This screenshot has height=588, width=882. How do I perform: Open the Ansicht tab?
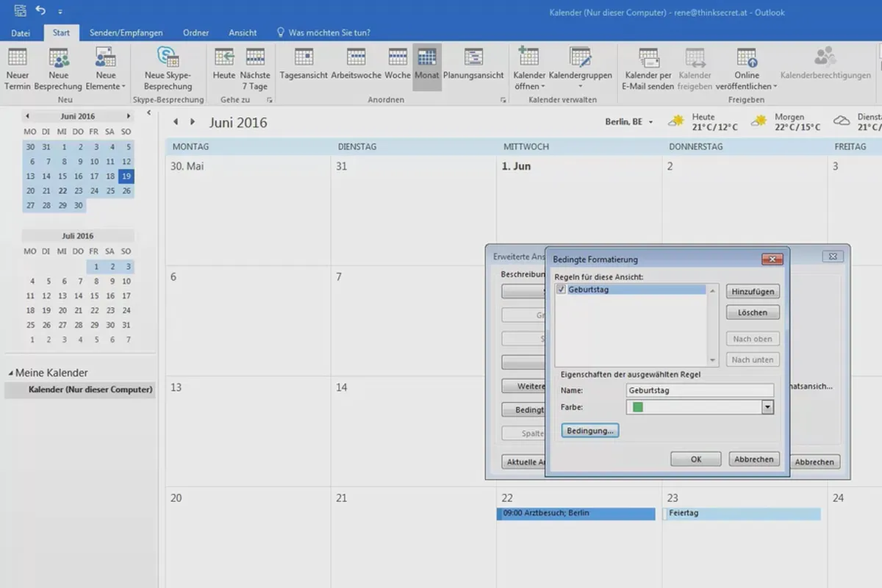coord(243,33)
